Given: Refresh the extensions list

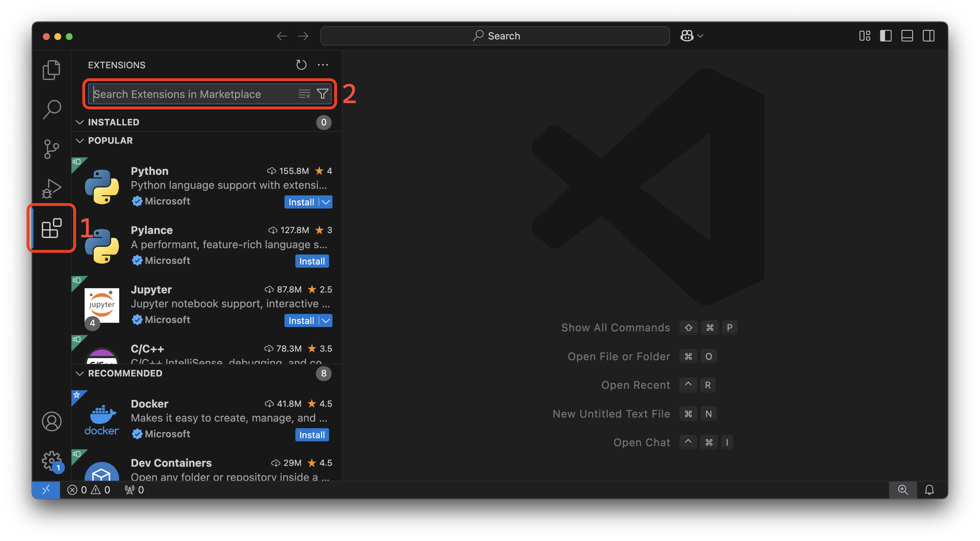Looking at the screenshot, I should point(301,65).
